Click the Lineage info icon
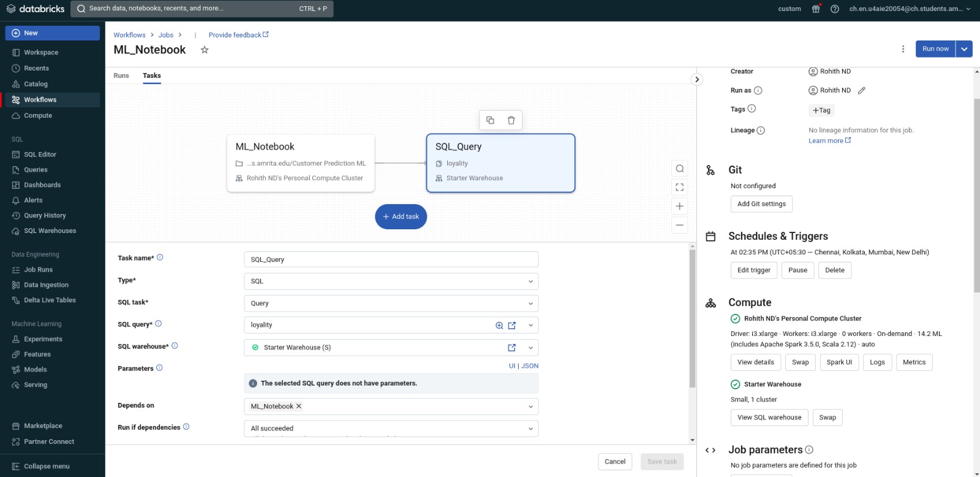Image resolution: width=980 pixels, height=477 pixels. coord(761,131)
